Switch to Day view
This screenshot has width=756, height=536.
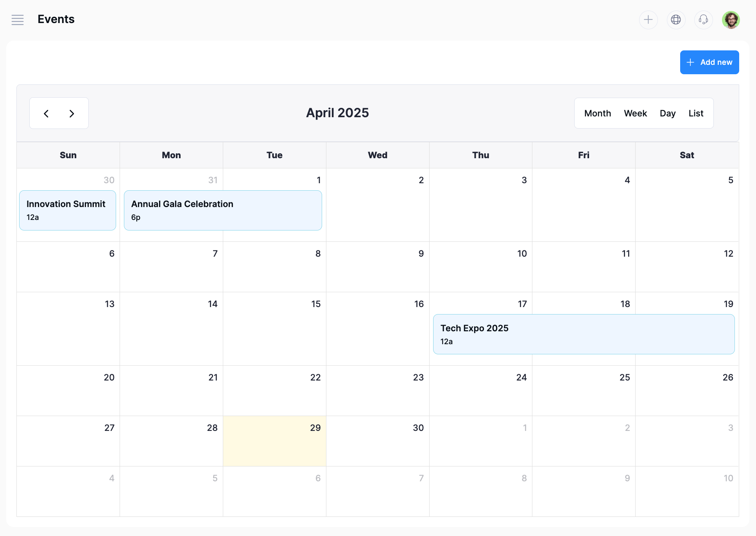[667, 113]
